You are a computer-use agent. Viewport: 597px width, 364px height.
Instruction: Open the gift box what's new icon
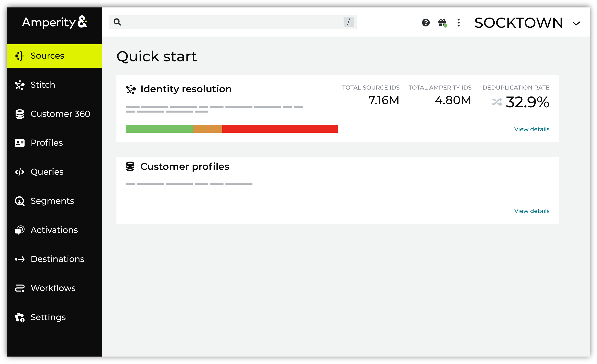click(442, 23)
